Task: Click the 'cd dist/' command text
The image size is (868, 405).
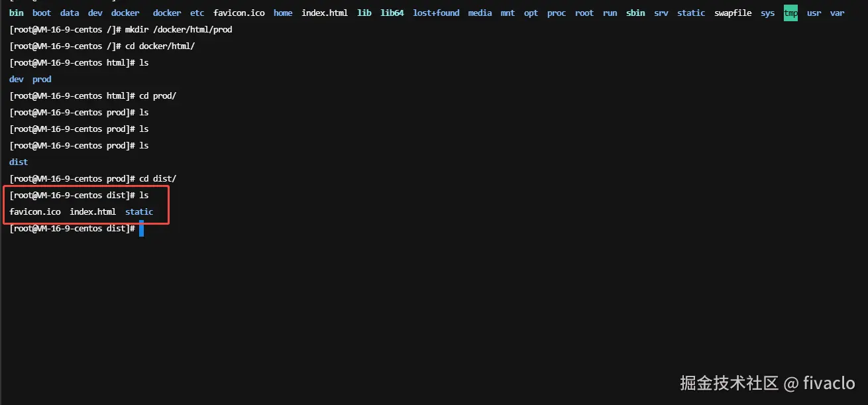Action: [x=158, y=179]
